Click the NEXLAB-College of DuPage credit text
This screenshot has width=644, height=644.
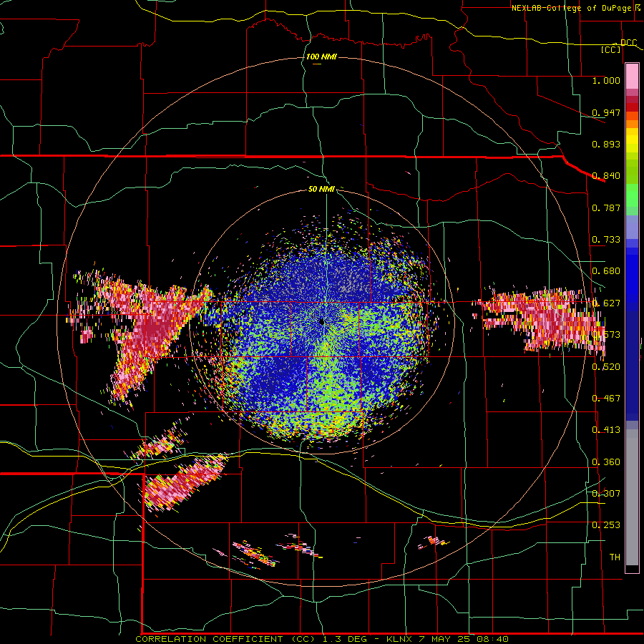coord(573,8)
